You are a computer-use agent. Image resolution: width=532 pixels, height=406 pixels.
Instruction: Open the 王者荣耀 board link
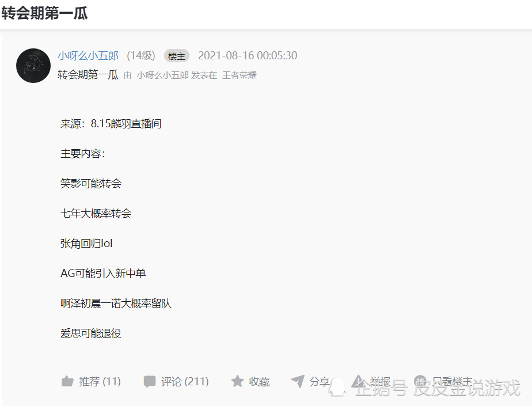[x=239, y=75]
